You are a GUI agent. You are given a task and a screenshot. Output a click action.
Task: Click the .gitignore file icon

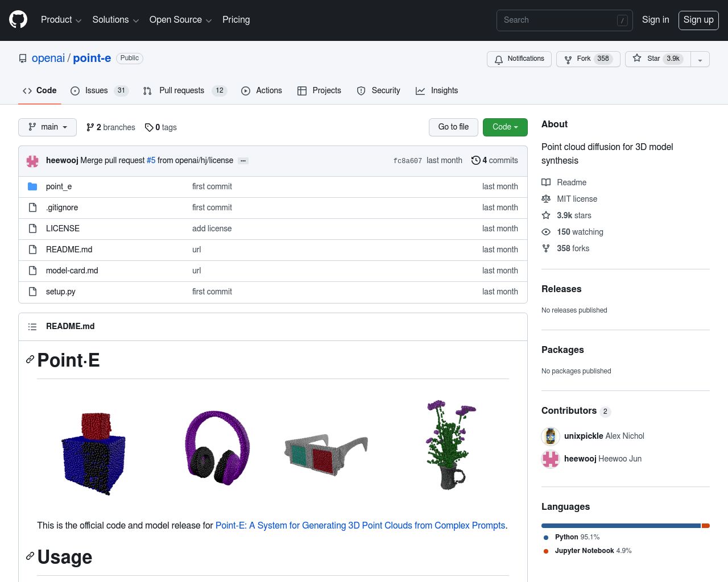32,207
